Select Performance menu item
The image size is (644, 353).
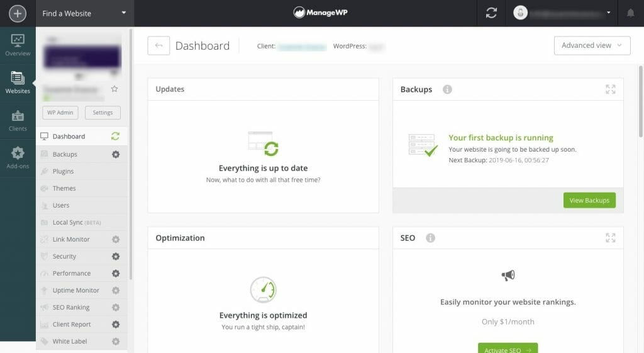(82, 273)
